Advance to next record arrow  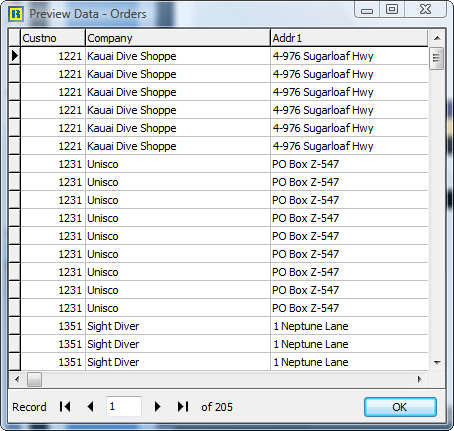[157, 407]
